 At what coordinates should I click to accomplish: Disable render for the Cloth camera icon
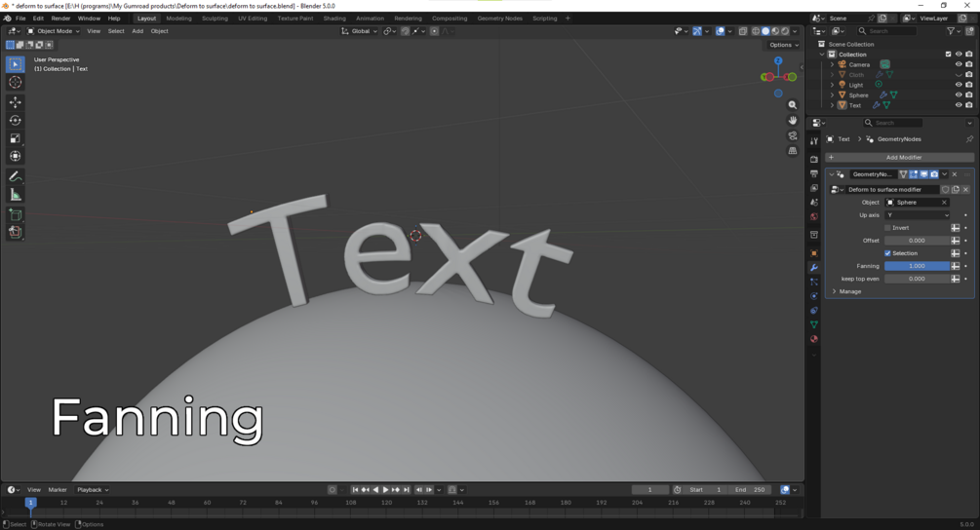968,74
